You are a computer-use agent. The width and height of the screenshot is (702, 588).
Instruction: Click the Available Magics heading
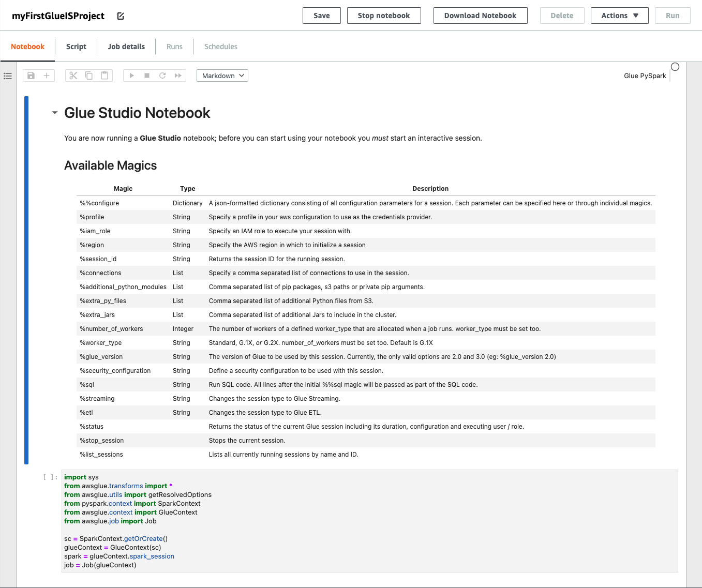coord(111,165)
